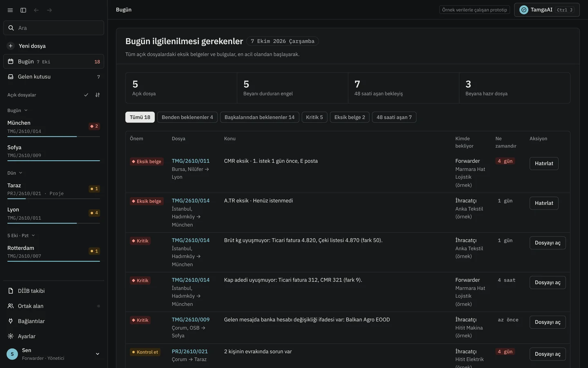The height and width of the screenshot is (368, 588).
Task: Collapse the Dün file group
Action: [x=15, y=173]
